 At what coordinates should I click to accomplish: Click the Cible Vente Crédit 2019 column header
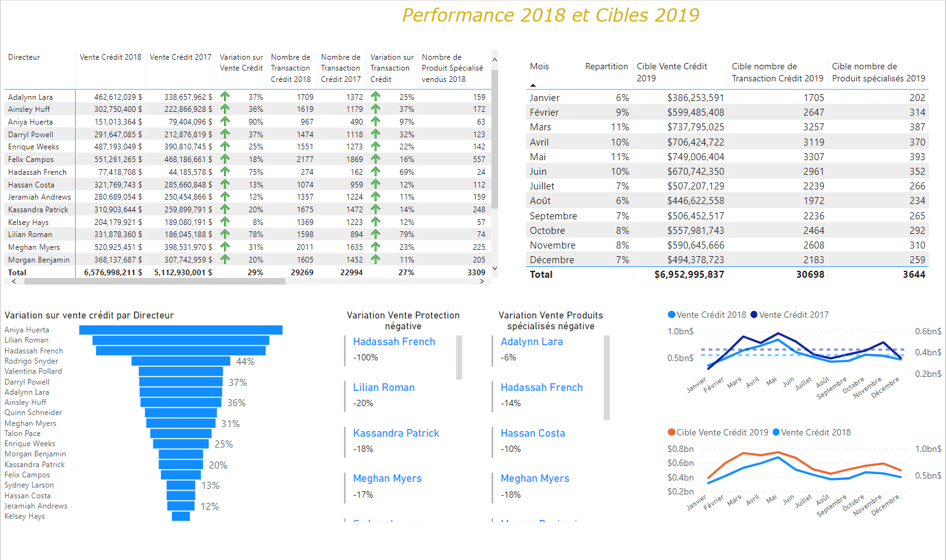click(x=672, y=72)
